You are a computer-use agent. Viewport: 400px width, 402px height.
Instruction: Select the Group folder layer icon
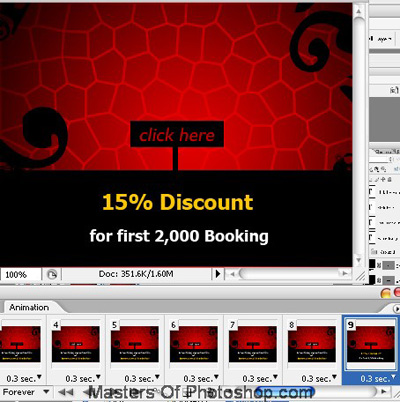click(x=374, y=252)
